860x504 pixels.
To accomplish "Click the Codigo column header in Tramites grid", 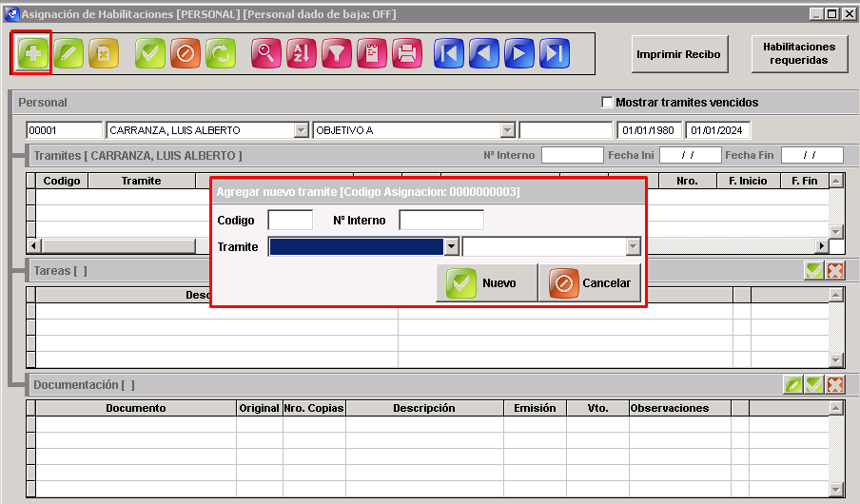I will [62, 181].
